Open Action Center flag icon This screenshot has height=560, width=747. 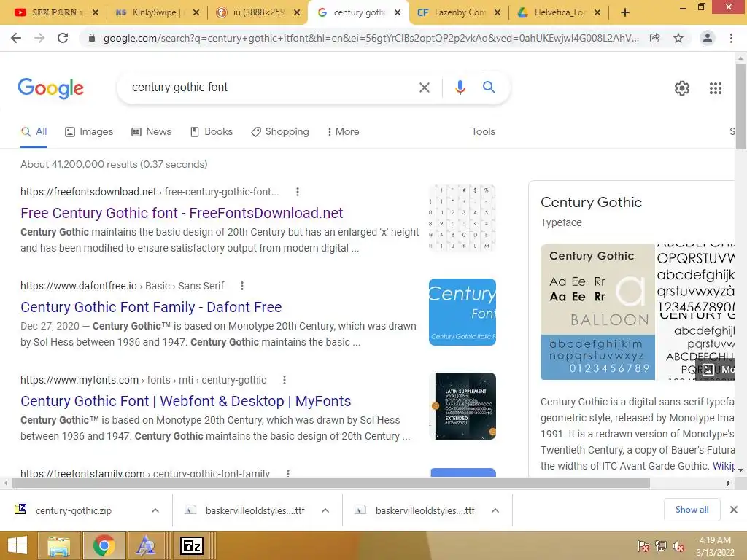(643, 546)
